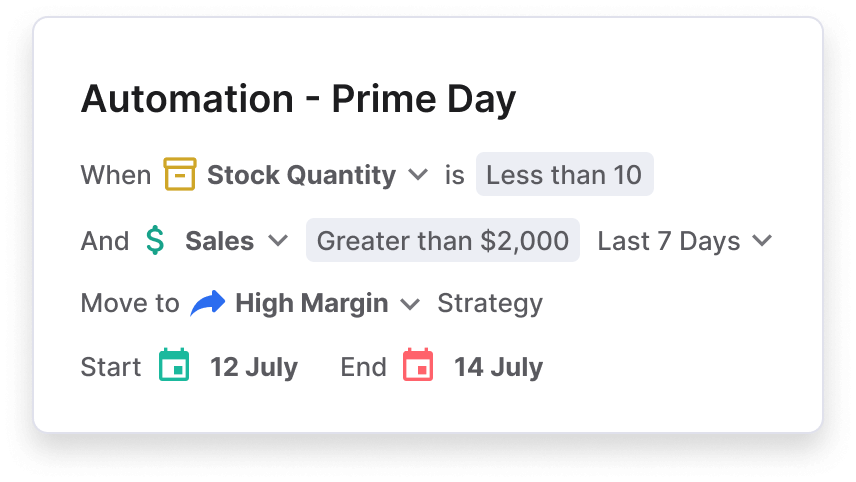Expand the Sales chevron arrow

[x=278, y=240]
